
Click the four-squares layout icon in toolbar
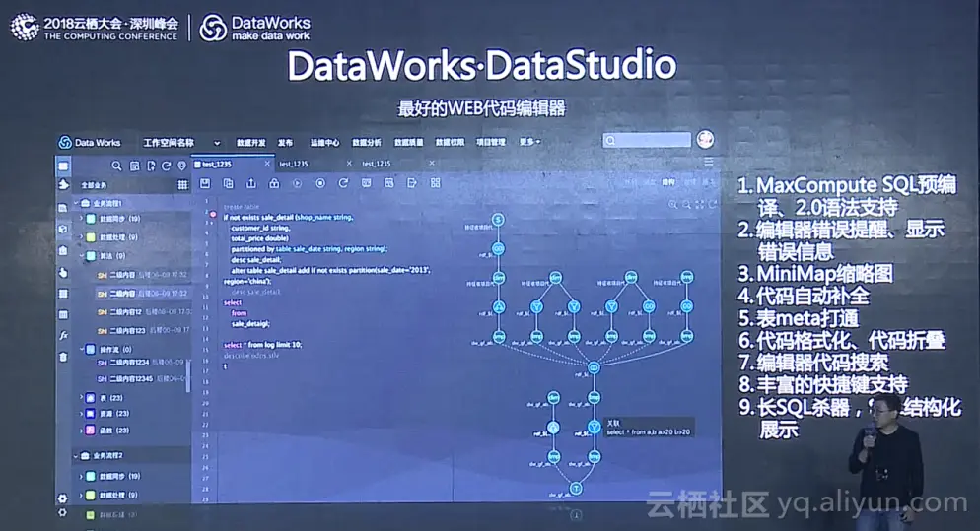(x=436, y=183)
